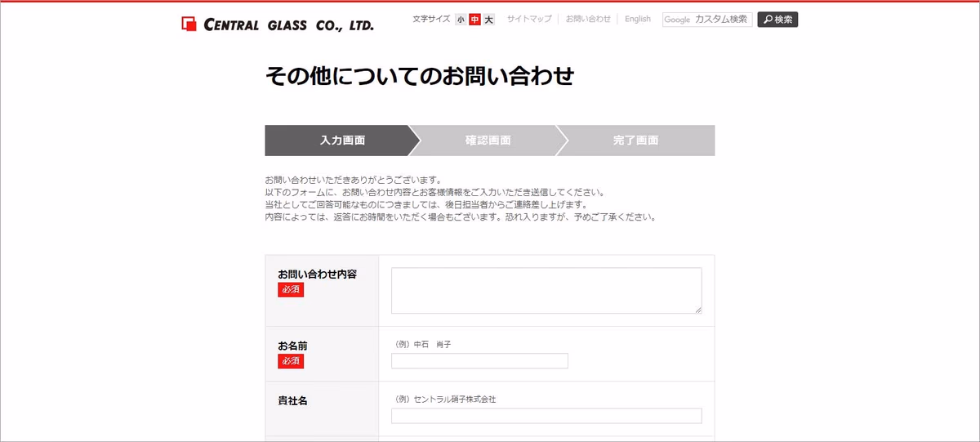
Task: Select the 入力画面 step
Action: point(342,141)
